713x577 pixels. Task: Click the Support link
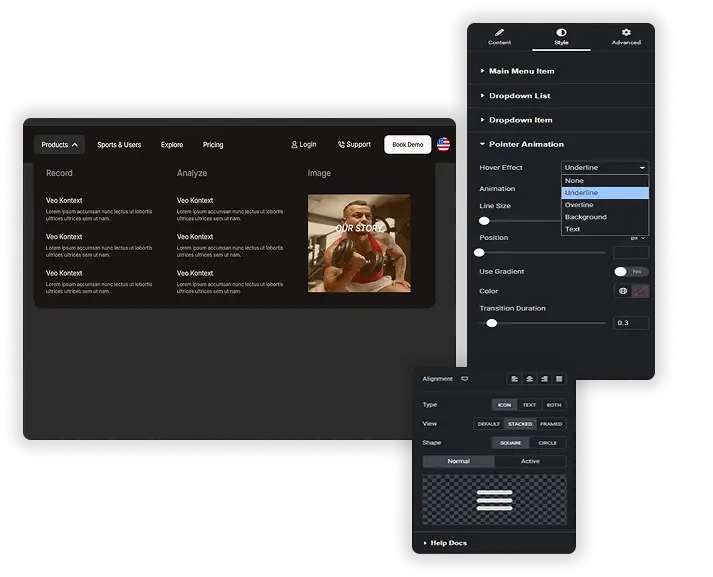click(x=354, y=145)
